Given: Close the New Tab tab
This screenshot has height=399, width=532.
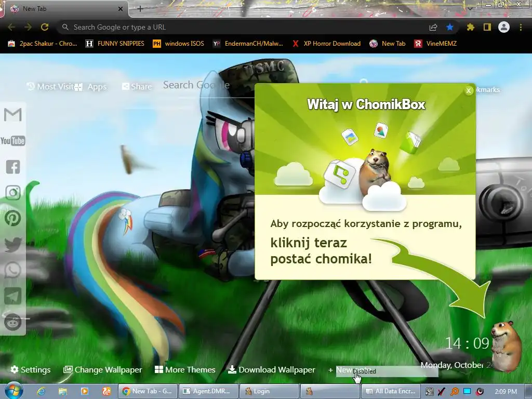Looking at the screenshot, I should point(120,9).
